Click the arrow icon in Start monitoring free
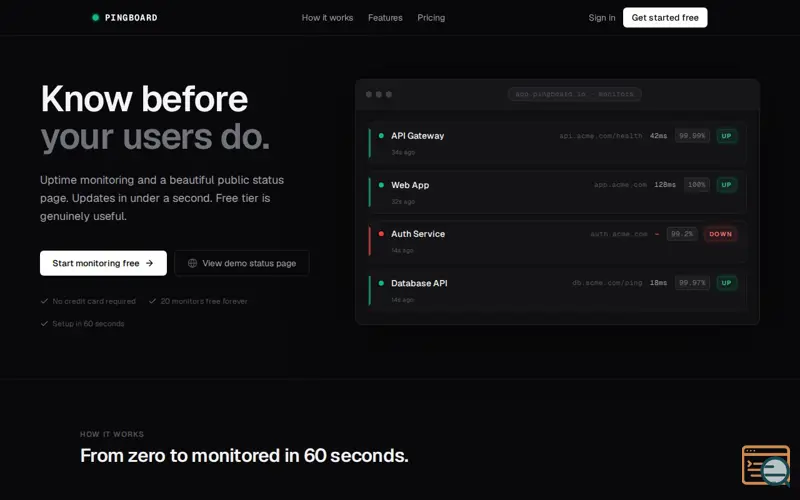800x500 pixels. click(149, 263)
